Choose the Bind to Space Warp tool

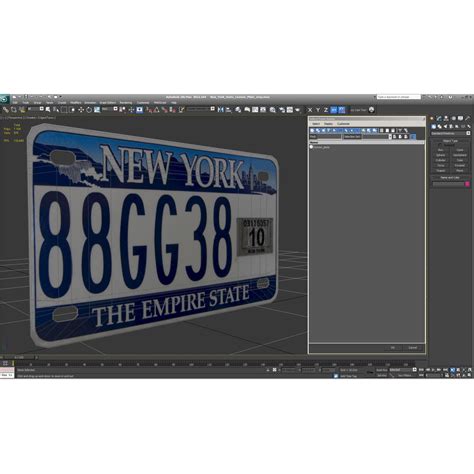click(22, 109)
